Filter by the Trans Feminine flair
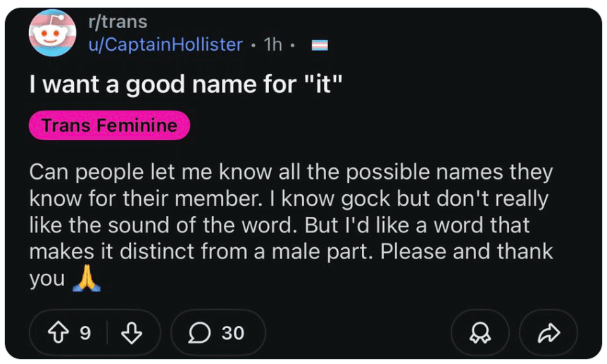 (109, 126)
